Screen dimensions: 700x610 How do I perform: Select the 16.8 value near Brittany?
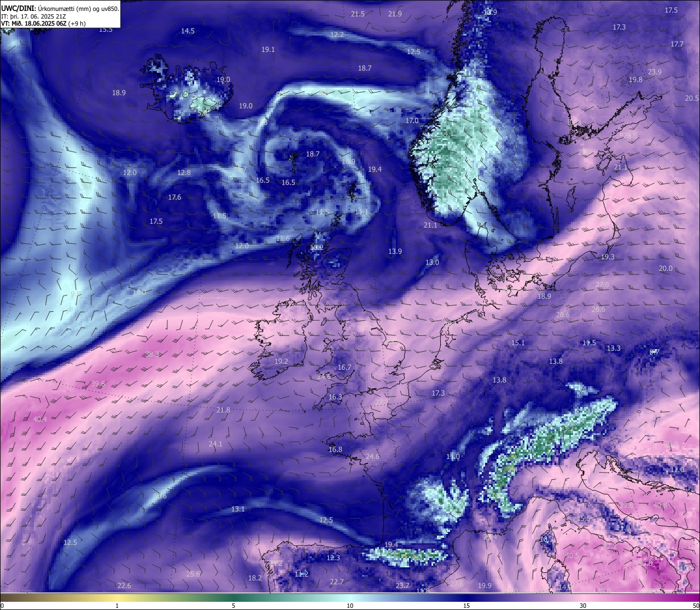335,449
